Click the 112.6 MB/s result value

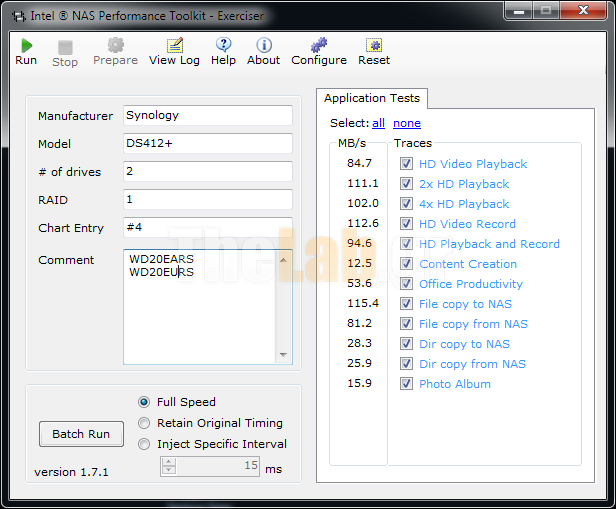pyautogui.click(x=363, y=223)
